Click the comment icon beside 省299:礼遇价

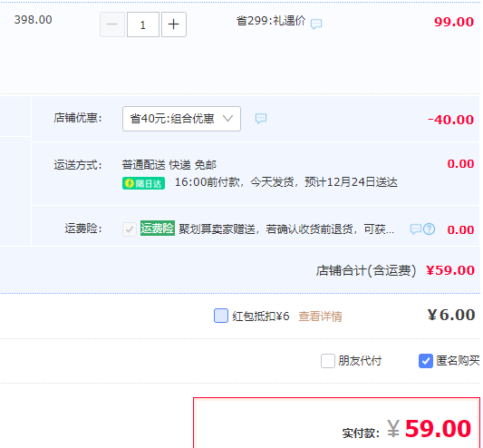(316, 24)
